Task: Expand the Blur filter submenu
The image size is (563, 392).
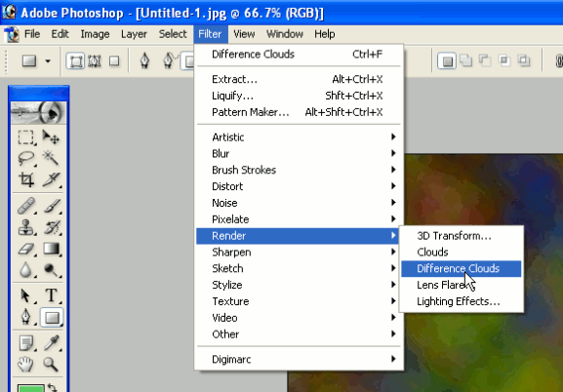Action: (299, 154)
